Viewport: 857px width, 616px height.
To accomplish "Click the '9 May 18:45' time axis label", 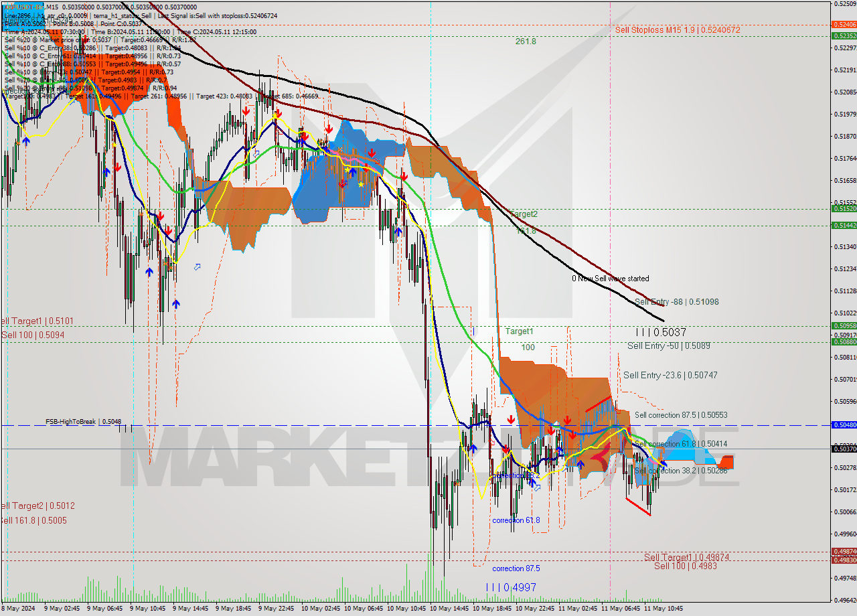I will pos(233,609).
